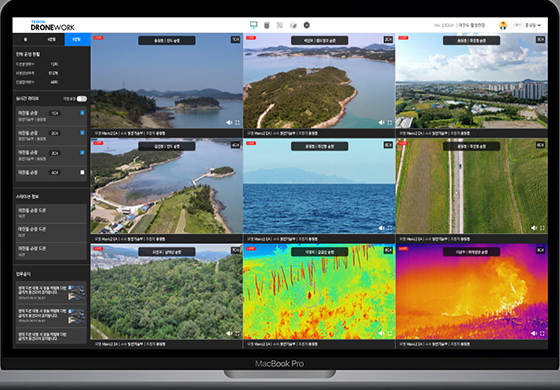
Task: Mute the 1CH video feed speaker icon
Action: click(229, 122)
